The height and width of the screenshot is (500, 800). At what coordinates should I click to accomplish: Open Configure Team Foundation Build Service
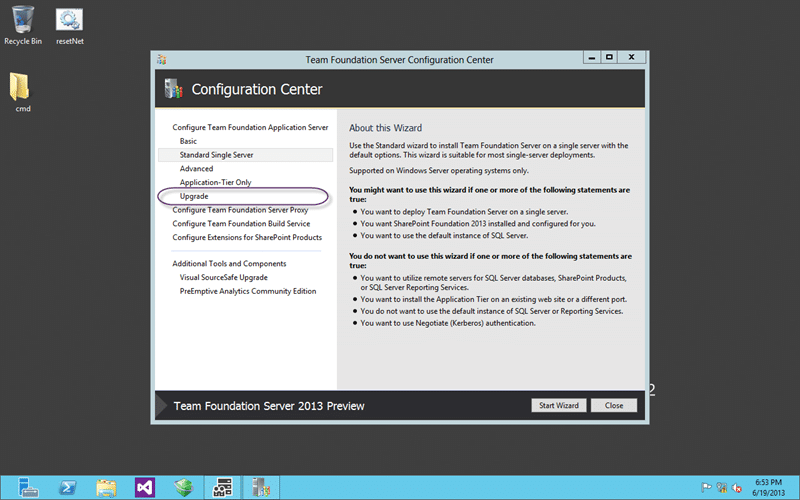click(x=241, y=224)
